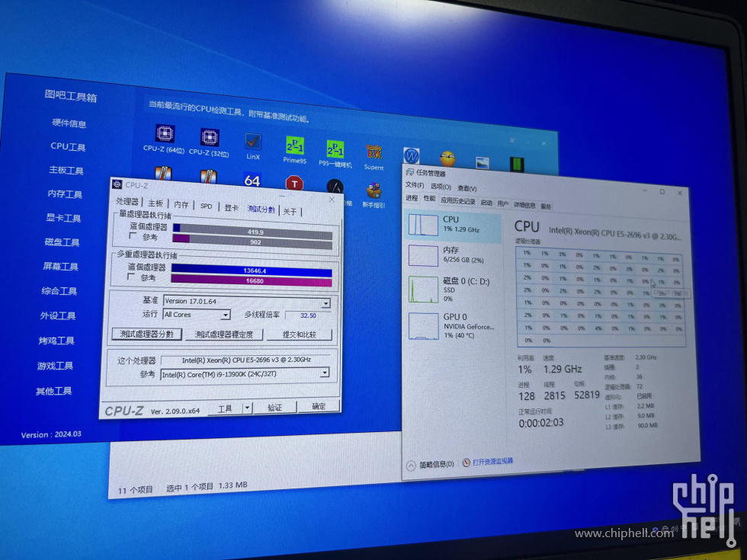Select GPU 0 NVIDIA GeForce in Task Manager
The width and height of the screenshot is (747, 560).
pos(456,326)
